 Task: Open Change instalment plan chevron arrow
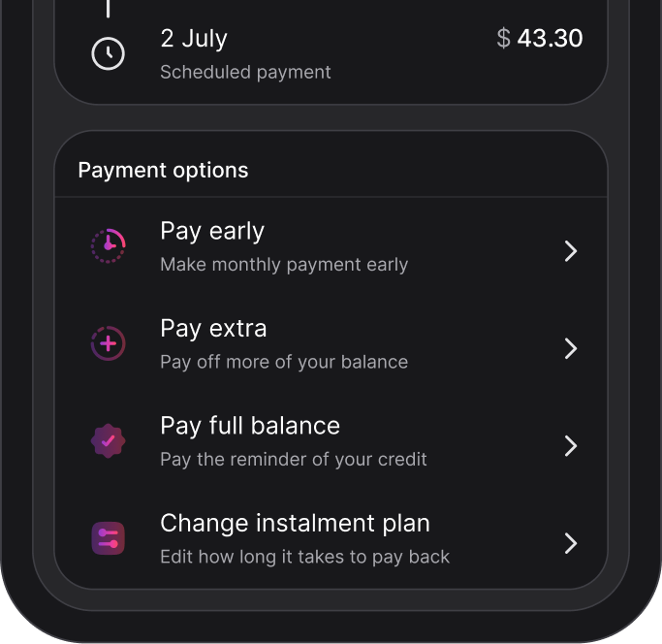(571, 543)
